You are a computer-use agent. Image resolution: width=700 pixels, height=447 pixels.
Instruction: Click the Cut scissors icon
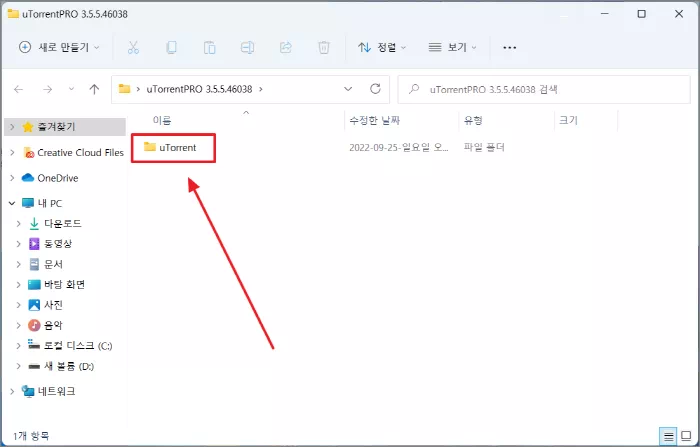pyautogui.click(x=133, y=47)
